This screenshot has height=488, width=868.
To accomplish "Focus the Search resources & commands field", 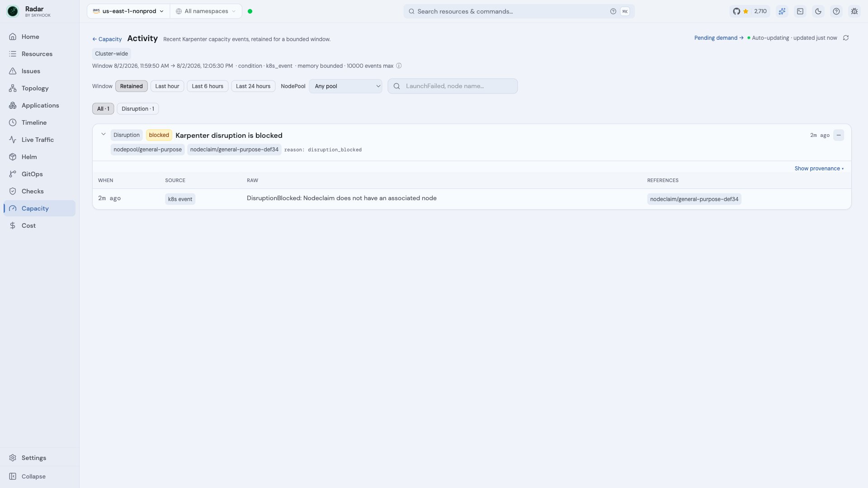I will pos(519,11).
